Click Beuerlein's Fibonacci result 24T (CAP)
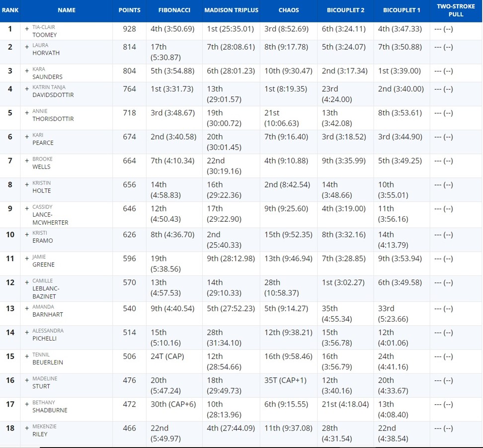This screenshot has height=448, width=483. click(x=167, y=357)
